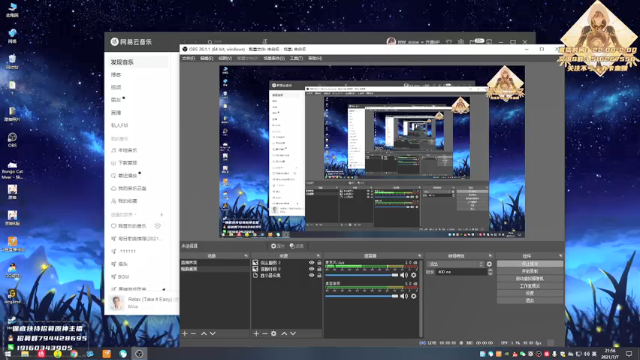The height and width of the screenshot is (360, 640).
Task: Open Chrome from the taskbar
Action: [x=74, y=353]
